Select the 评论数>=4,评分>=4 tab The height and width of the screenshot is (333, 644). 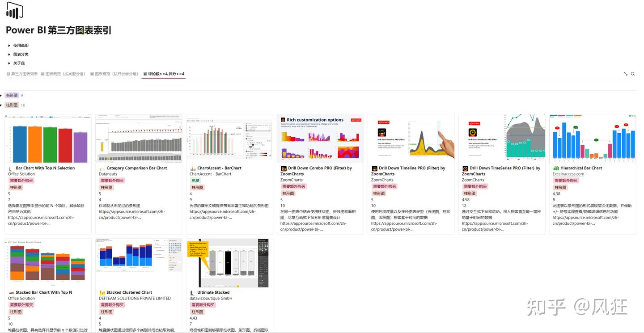(164, 74)
